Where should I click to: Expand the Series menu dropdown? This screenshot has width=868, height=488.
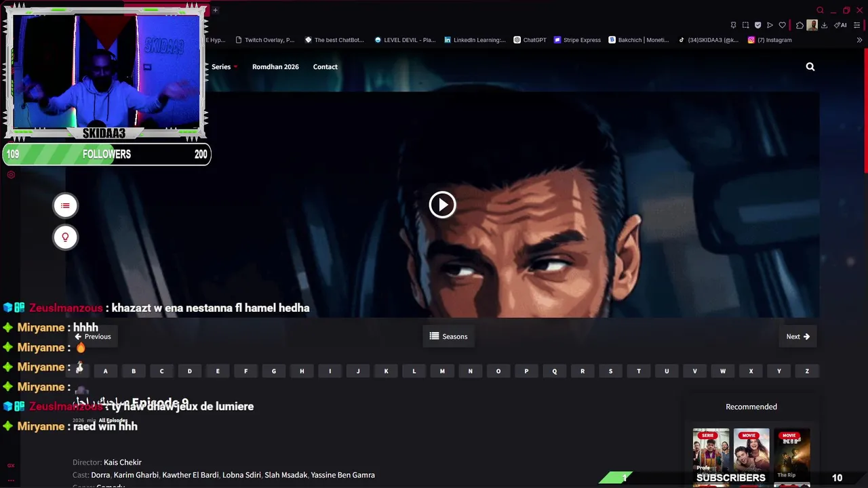[x=224, y=66]
